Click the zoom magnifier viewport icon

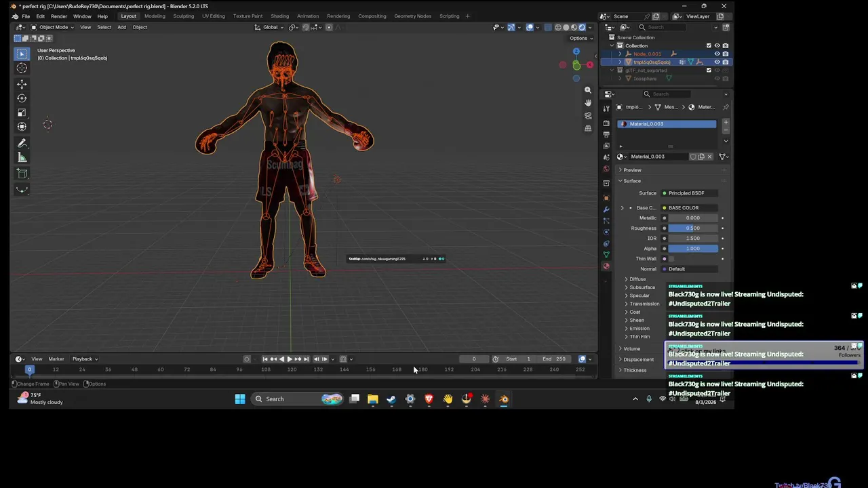(588, 90)
